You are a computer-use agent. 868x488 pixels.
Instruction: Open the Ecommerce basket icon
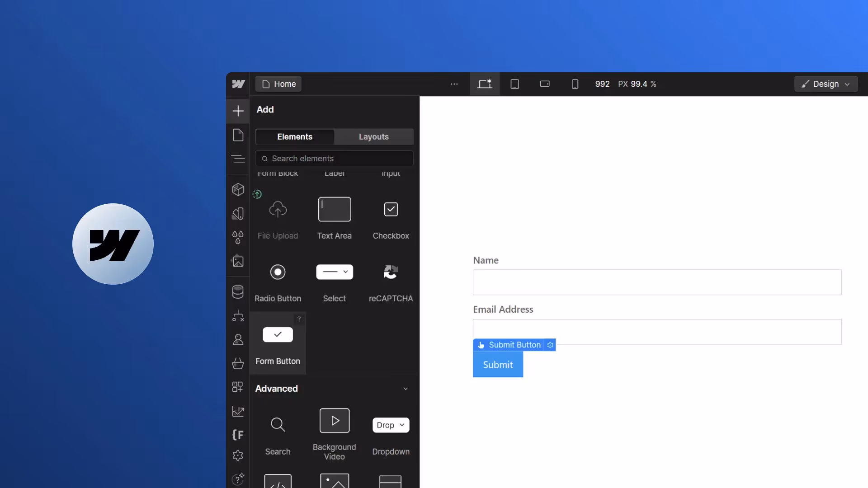pyautogui.click(x=238, y=363)
